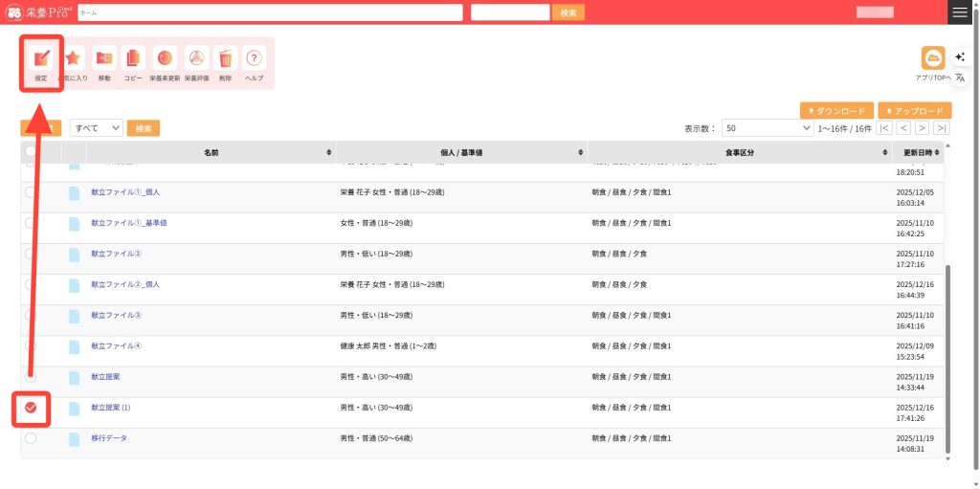Viewport: 980px width, 489px height.
Task: Open the hamburger menu at top right
Action: click(960, 12)
